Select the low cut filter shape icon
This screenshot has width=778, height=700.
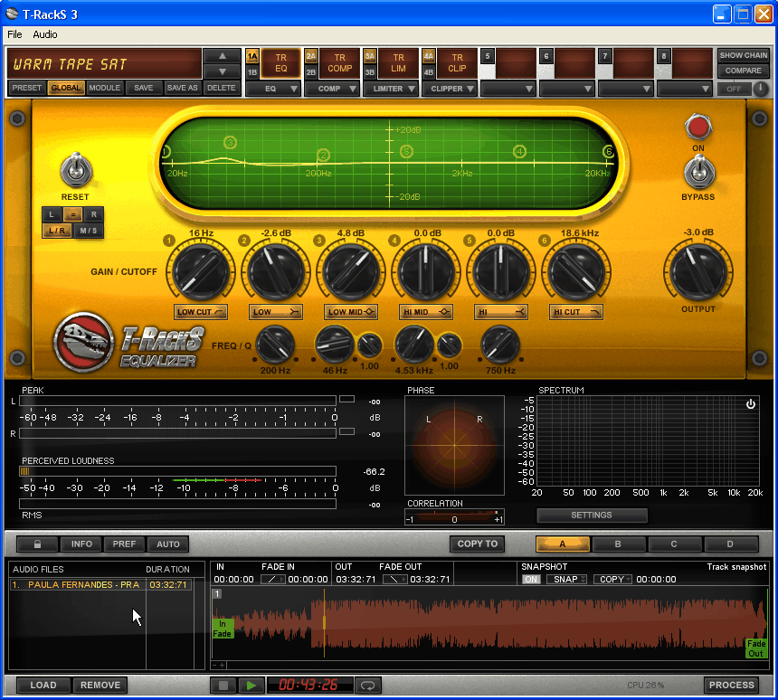point(201,312)
